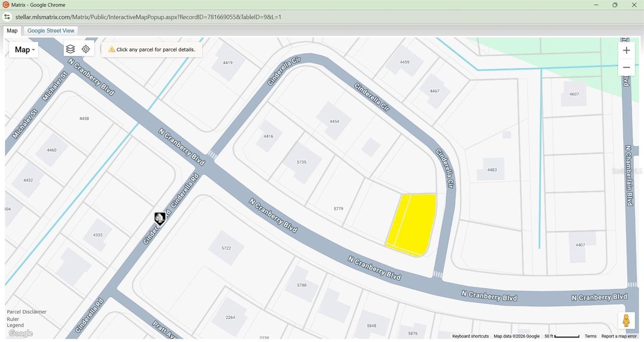Click the zoom out minus icon
Viewport: 644px width, 342px height.
(x=626, y=66)
